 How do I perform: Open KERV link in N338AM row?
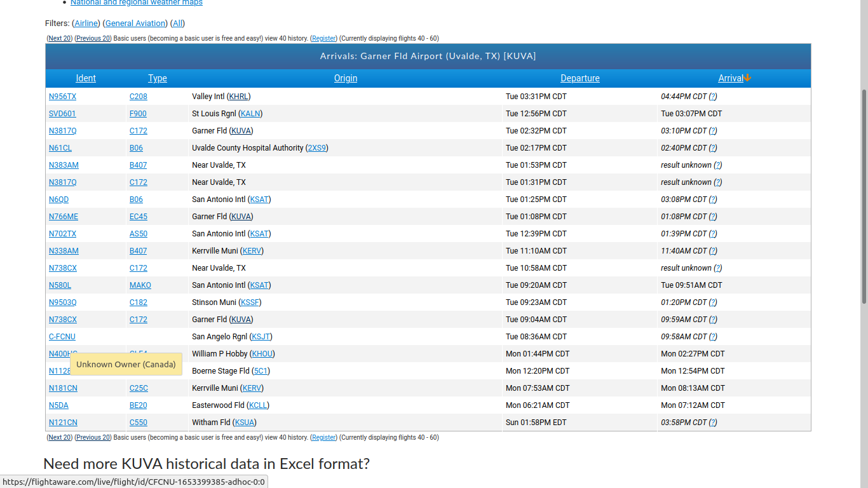252,251
